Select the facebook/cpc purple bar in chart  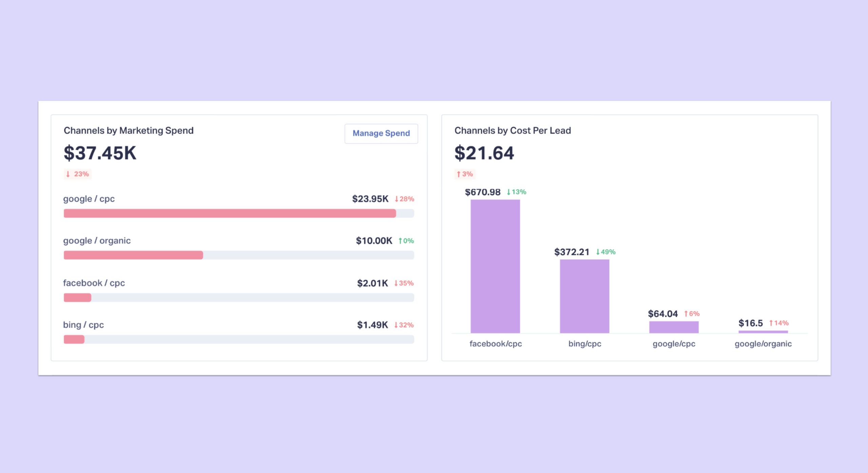[495, 266]
